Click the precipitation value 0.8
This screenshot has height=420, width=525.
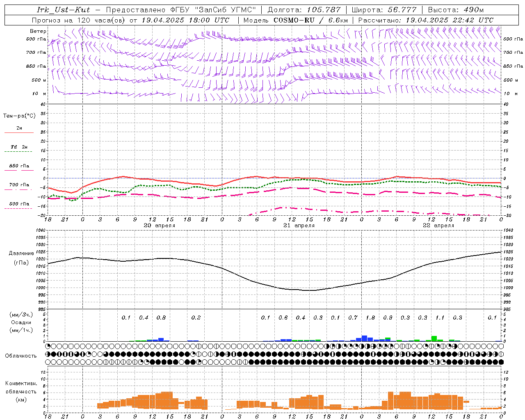[161, 317]
